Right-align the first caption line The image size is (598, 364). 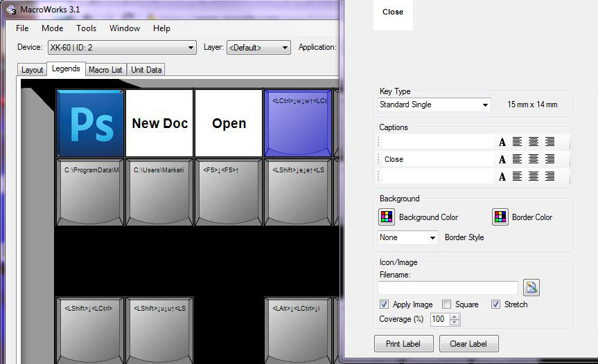click(549, 142)
